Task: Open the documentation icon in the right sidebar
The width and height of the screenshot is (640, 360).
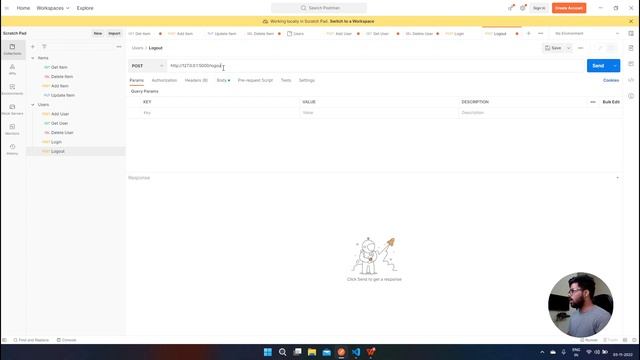Action: pyautogui.click(x=631, y=48)
